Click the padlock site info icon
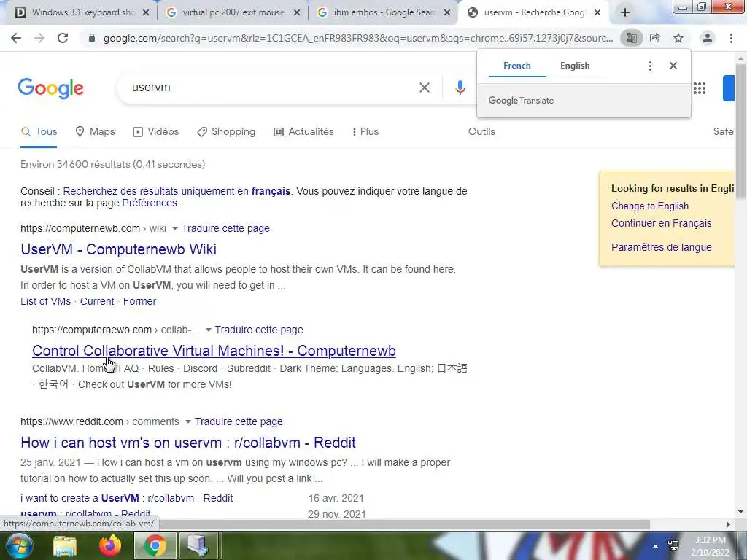The image size is (747, 560). [x=92, y=38]
